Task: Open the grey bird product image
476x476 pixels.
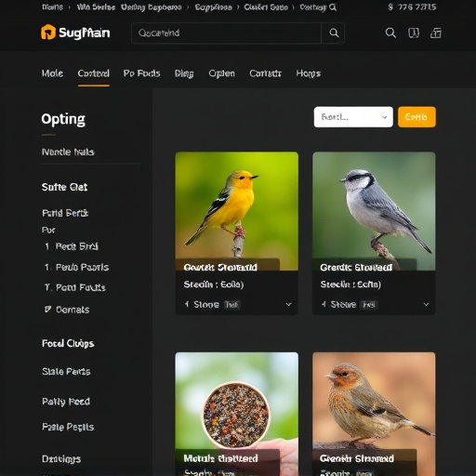Action: tap(374, 211)
